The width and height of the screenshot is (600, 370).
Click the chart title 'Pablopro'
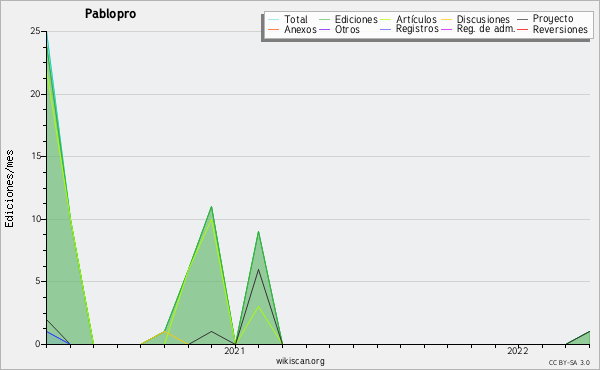tap(110, 14)
